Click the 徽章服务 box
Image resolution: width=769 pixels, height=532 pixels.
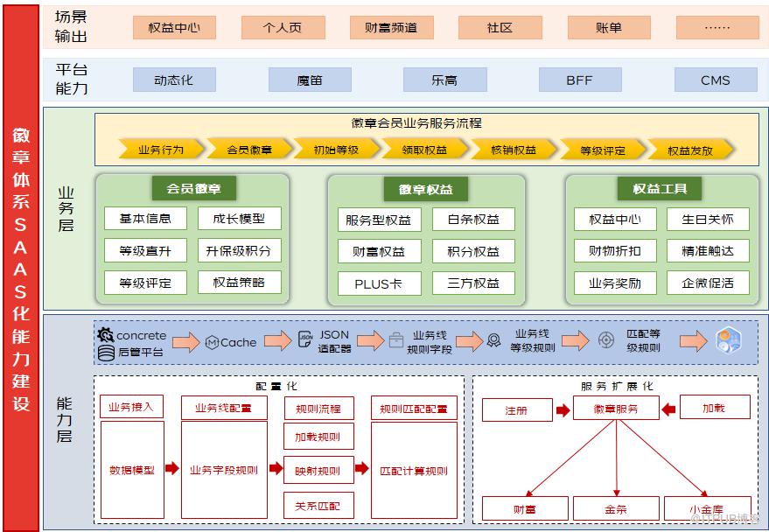click(616, 408)
